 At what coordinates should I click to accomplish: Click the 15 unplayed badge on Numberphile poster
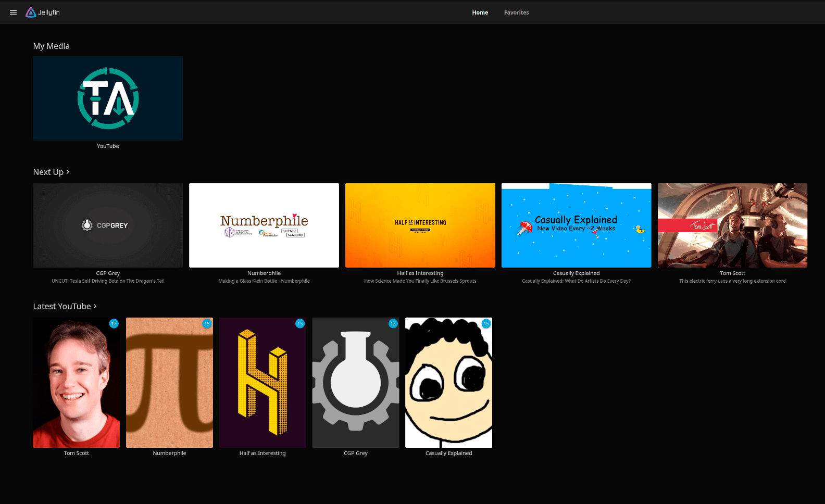pyautogui.click(x=207, y=324)
